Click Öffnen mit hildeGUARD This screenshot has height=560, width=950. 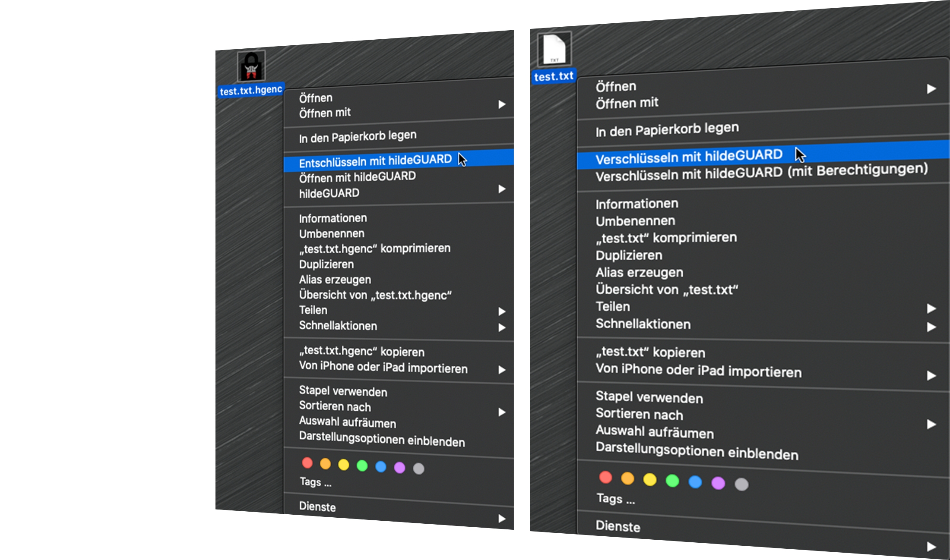pyautogui.click(x=357, y=177)
